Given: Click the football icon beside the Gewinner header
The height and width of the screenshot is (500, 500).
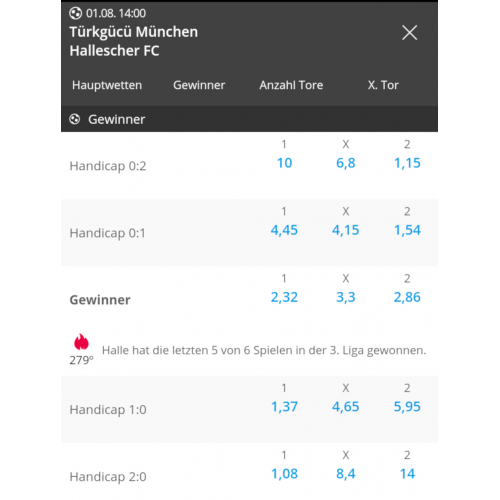Looking at the screenshot, I should coord(75,119).
